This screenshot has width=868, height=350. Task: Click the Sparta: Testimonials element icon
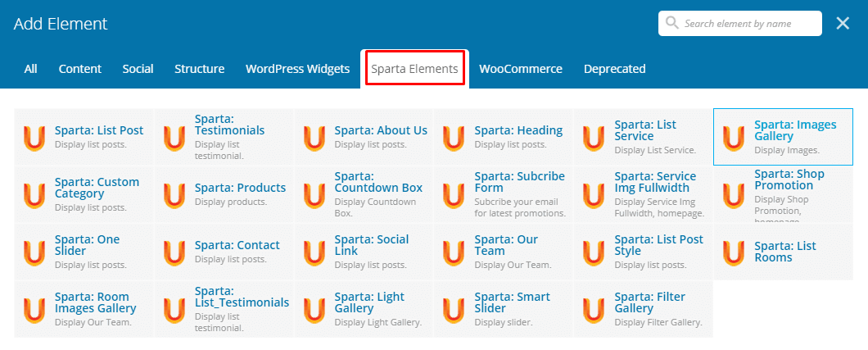click(x=174, y=137)
